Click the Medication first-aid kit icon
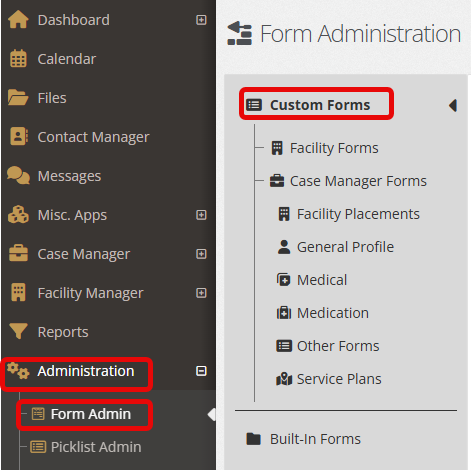The width and height of the screenshot is (471, 470). [x=284, y=313]
